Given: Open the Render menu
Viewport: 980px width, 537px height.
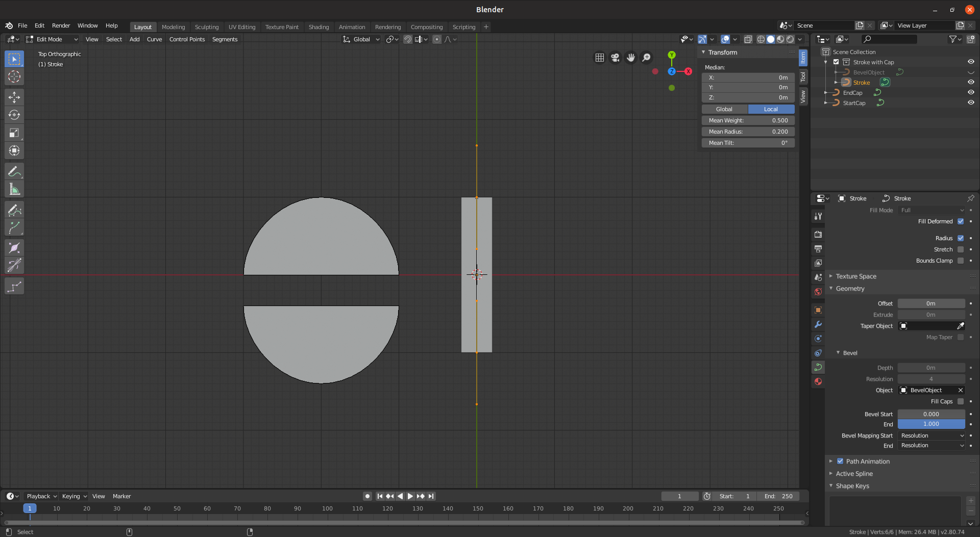Looking at the screenshot, I should tap(61, 25).
